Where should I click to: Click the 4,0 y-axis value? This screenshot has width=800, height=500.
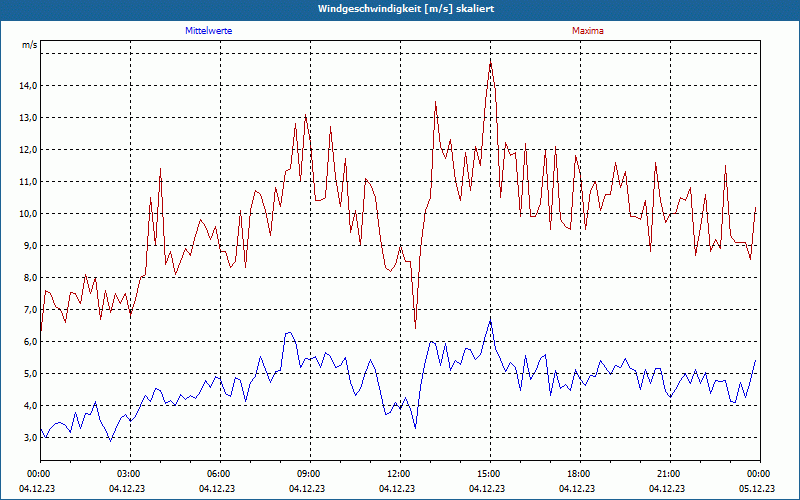point(31,406)
